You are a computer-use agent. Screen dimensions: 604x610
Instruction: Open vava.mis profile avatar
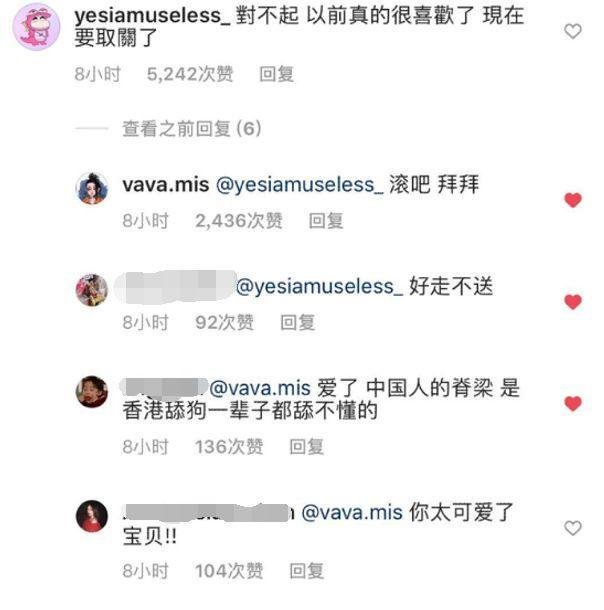click(x=92, y=188)
